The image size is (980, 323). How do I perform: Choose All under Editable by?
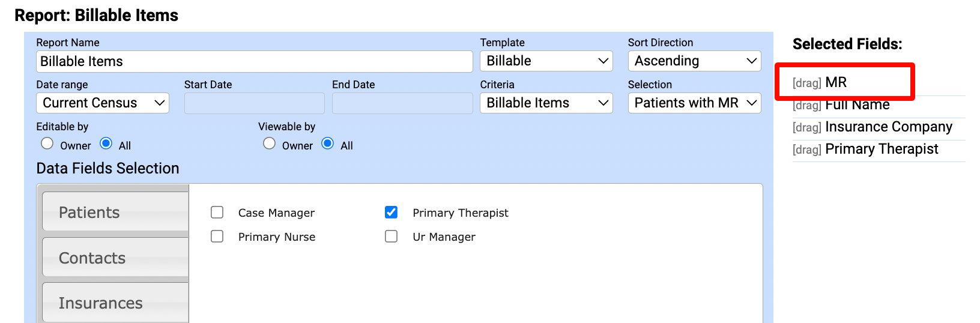coord(106,143)
